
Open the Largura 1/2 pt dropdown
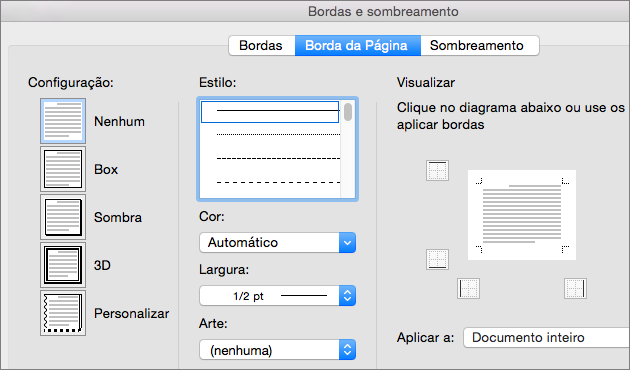(x=277, y=296)
